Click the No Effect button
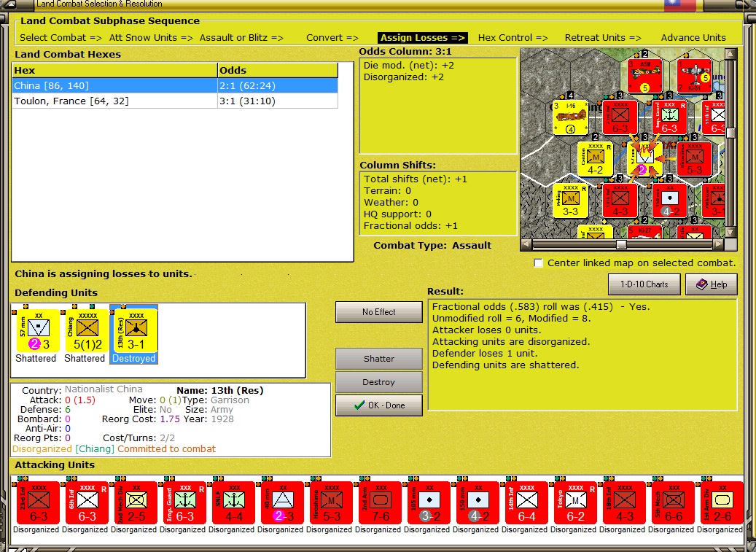The image size is (756, 552). [x=379, y=312]
